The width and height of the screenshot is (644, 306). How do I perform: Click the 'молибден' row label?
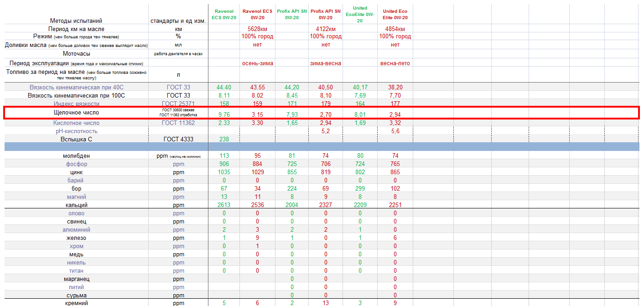coord(76,156)
